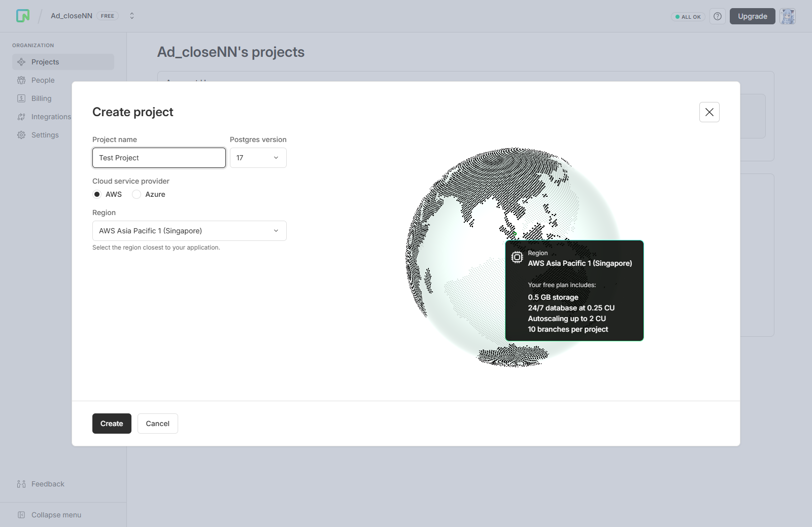Click the user avatar thumbnail

click(788, 16)
